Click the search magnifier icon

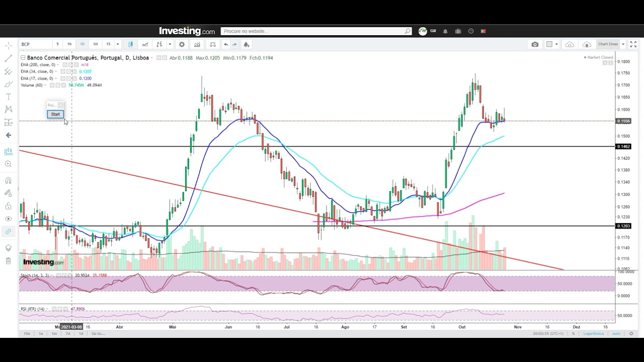[x=408, y=31]
